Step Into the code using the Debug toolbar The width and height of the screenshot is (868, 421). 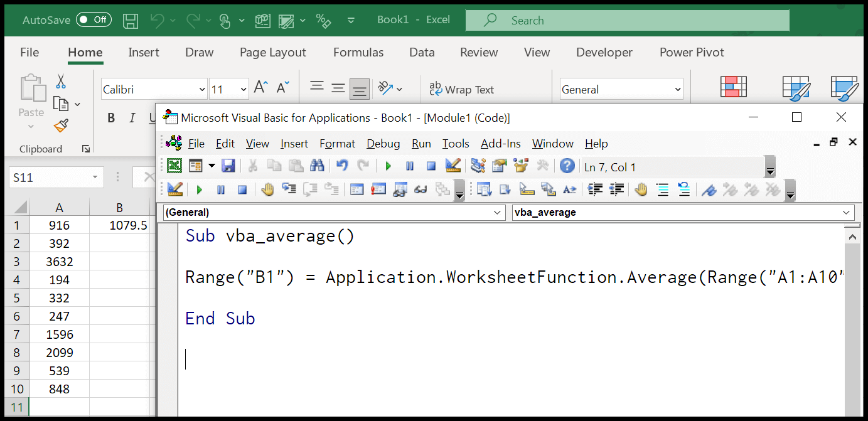289,189
